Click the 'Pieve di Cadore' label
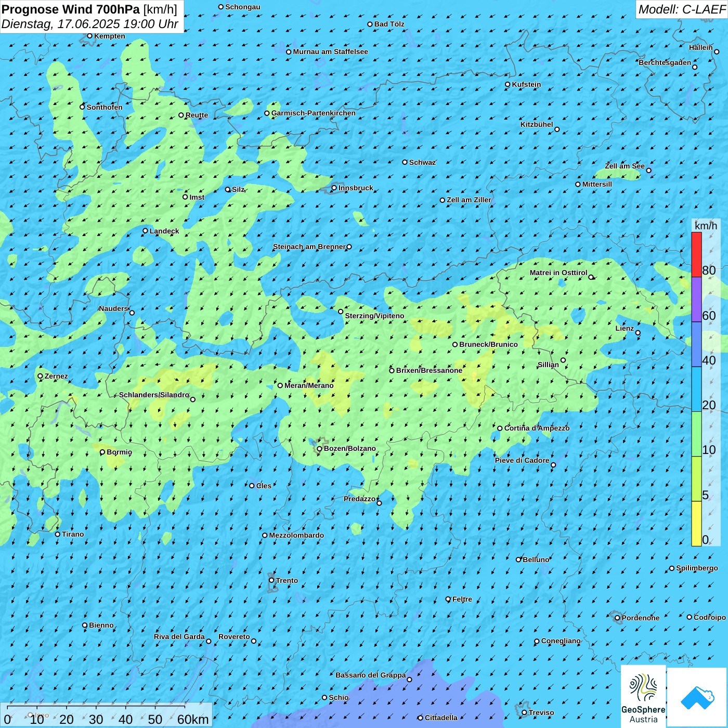728x728 pixels. pos(522,460)
